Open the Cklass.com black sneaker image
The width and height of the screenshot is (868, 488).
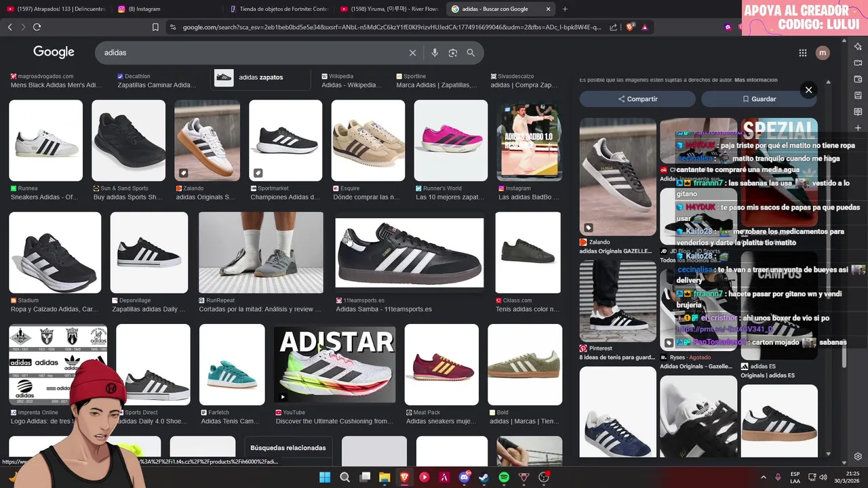(x=528, y=253)
